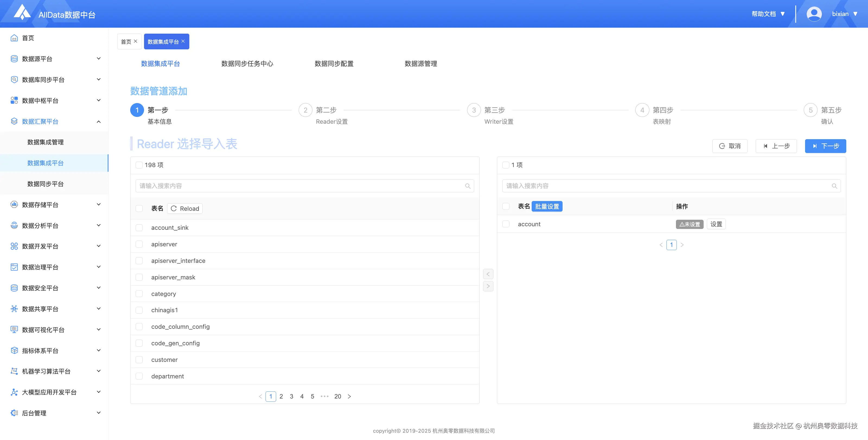Click the home icon beside 首页
Screen dimensions: 868x440
14,38
